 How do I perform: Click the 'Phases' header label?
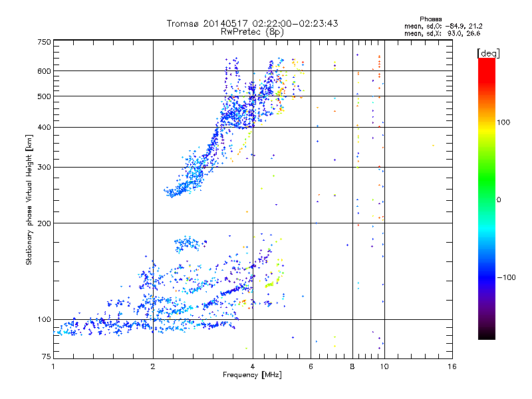430,19
